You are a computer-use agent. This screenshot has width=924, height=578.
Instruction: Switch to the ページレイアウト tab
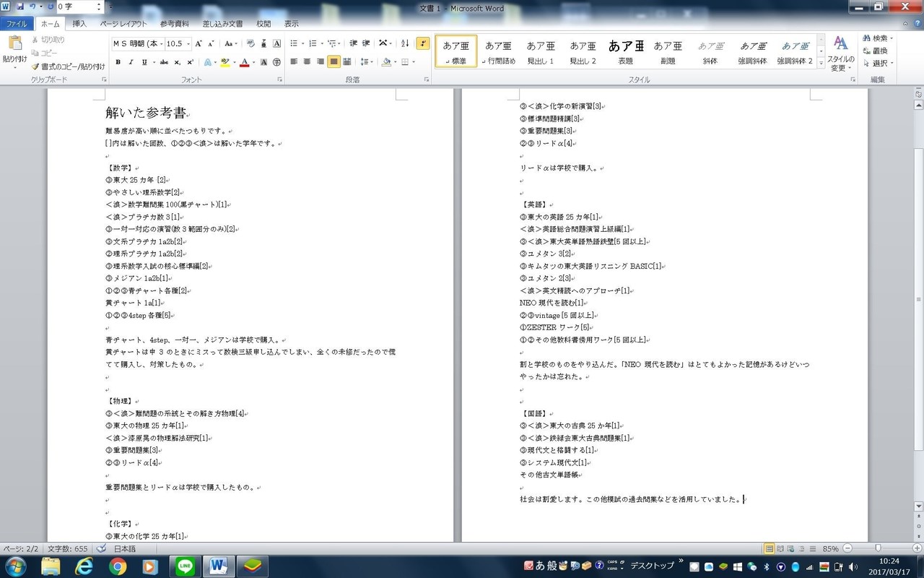coord(123,24)
